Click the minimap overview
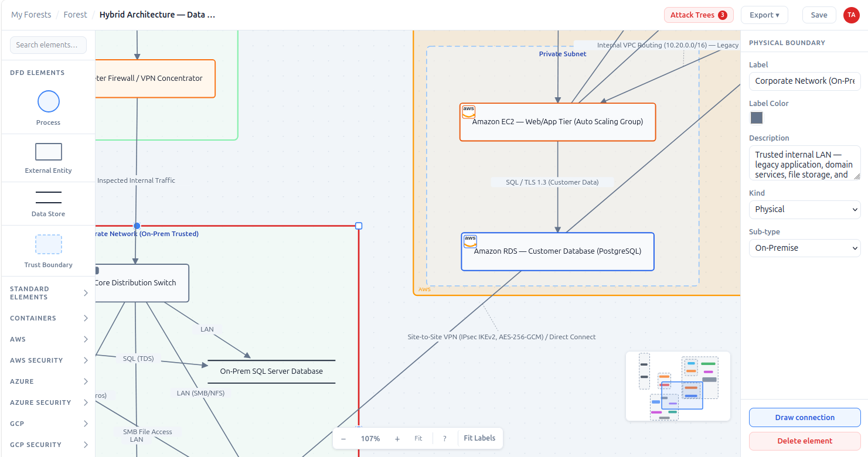This screenshot has height=457, width=868. (678, 386)
